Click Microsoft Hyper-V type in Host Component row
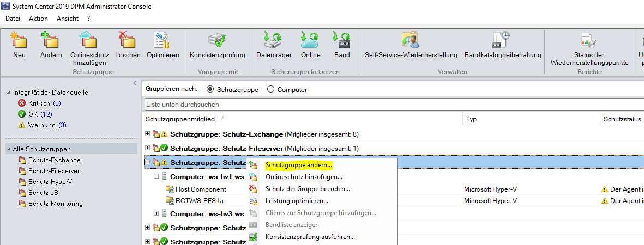The height and width of the screenshot is (245, 644). pyautogui.click(x=490, y=189)
